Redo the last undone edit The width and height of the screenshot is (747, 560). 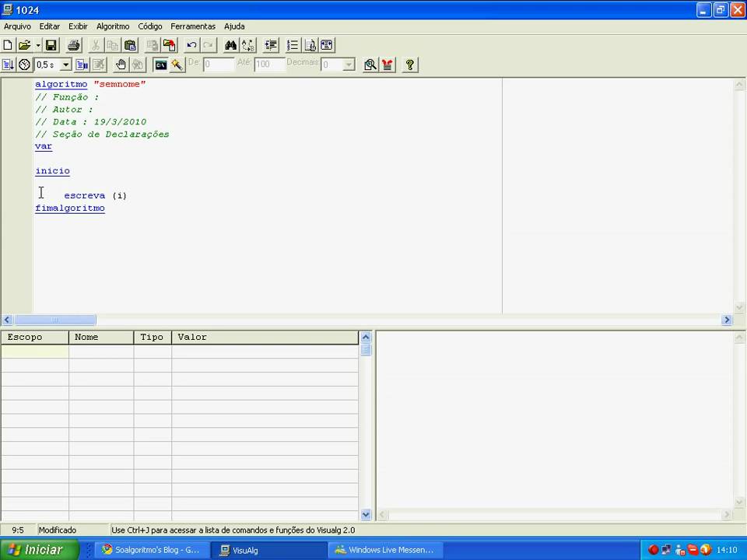[209, 45]
